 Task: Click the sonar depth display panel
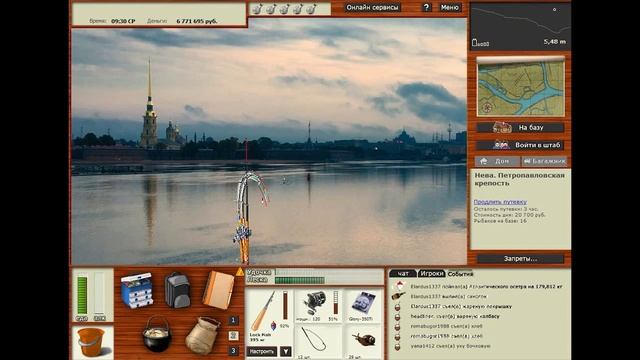[x=520, y=26]
